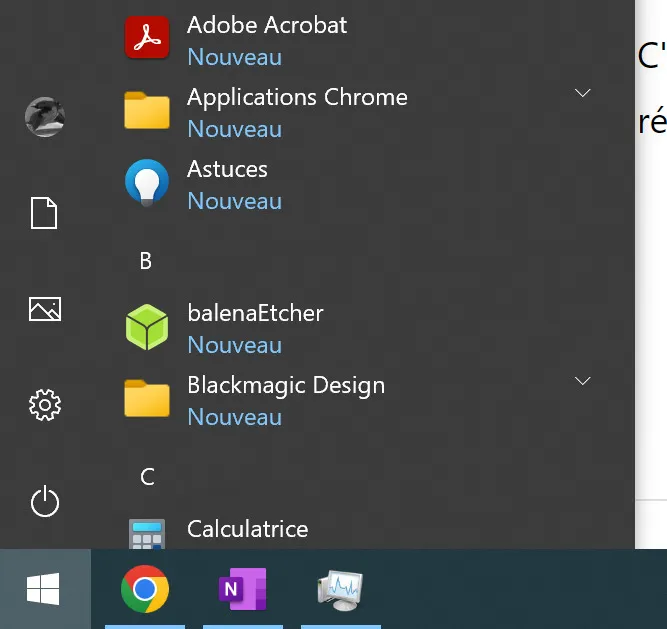667x629 pixels.
Task: Open the Adobe Acrobat app icon
Action: pos(147,37)
